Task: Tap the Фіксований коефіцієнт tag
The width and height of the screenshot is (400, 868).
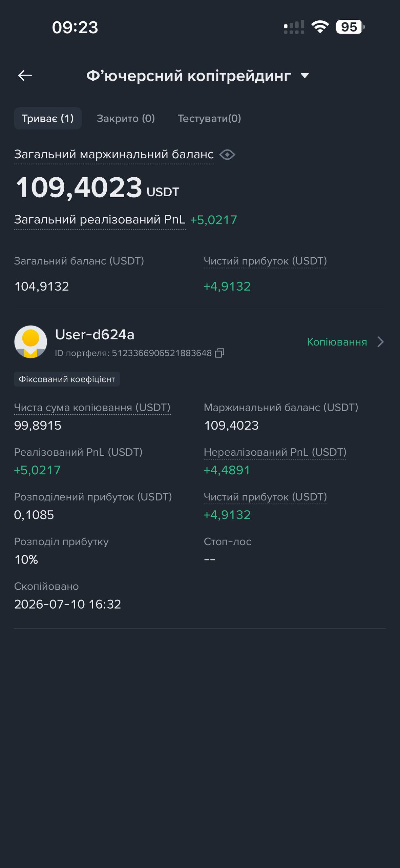Action: 67,379
